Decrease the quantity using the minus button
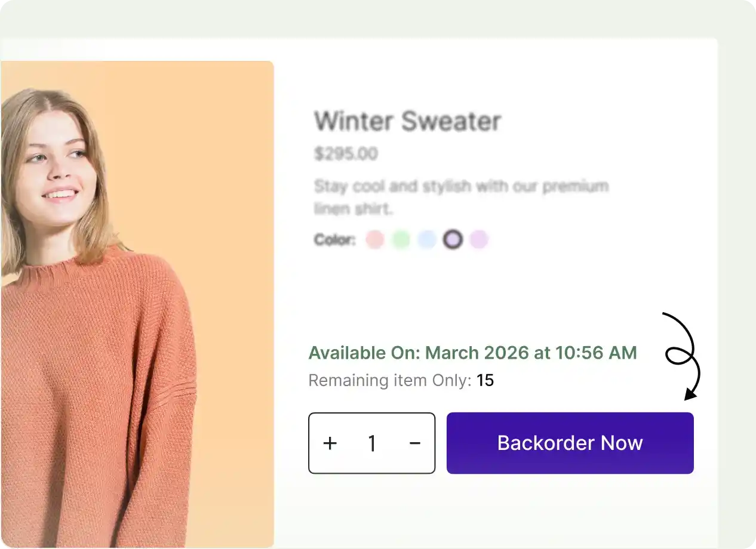Image resolution: width=756 pixels, height=549 pixels. click(414, 443)
